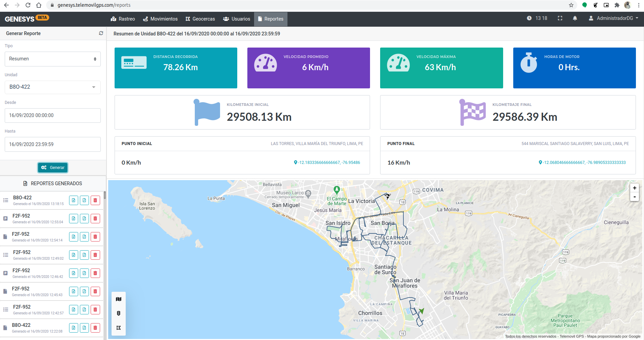Screen dimensions: 644x340
Task: Edit the Desde date field
Action: click(53, 115)
